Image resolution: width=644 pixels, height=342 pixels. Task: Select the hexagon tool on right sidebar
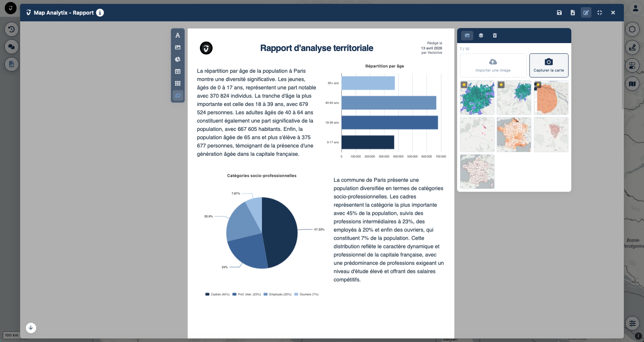pyautogui.click(x=632, y=29)
